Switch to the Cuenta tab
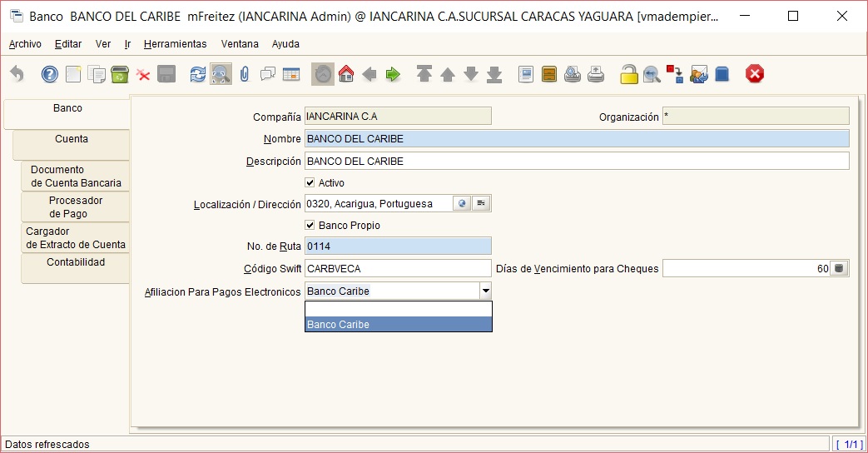 pos(72,145)
